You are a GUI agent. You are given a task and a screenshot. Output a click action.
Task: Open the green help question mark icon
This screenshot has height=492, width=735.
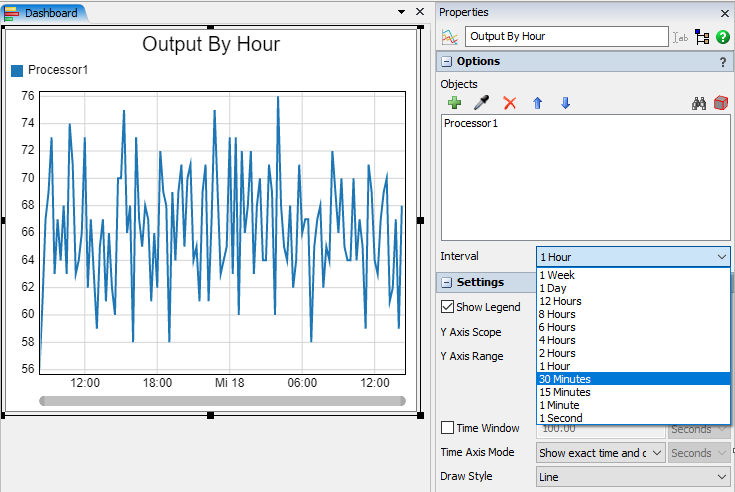coord(723,37)
